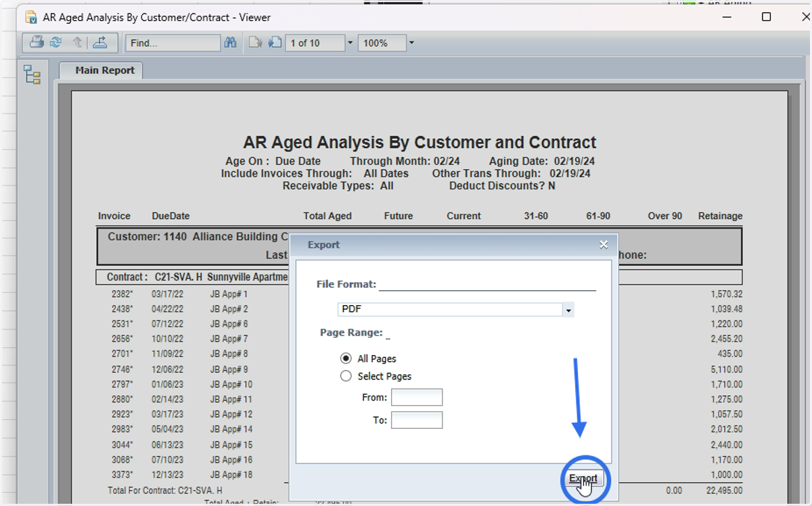Close the Export dialog

(604, 245)
